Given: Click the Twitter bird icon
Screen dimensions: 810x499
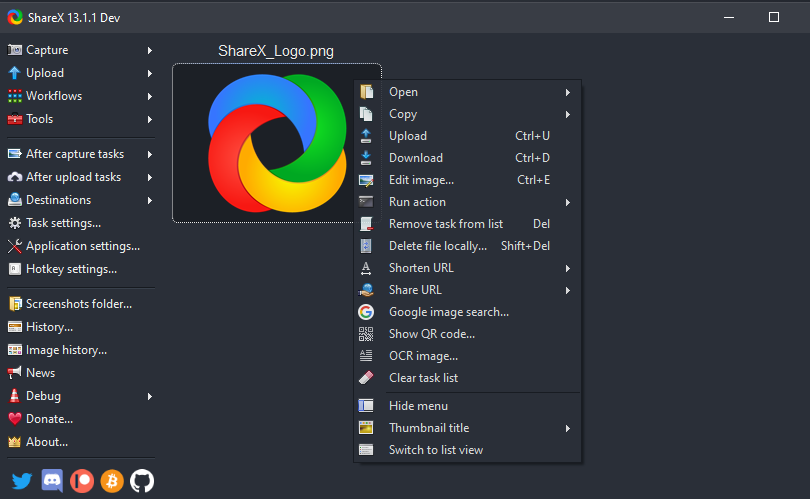Looking at the screenshot, I should (22, 481).
